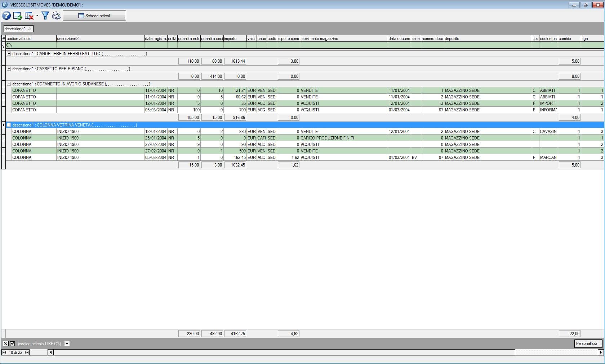Open the filter condition dropdown in the status bar

coord(67,344)
